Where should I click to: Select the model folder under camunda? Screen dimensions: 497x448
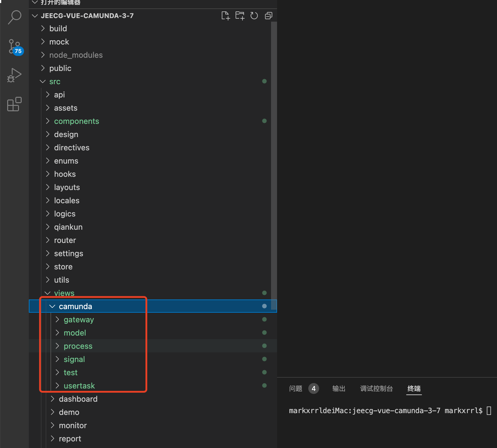click(153, 333)
